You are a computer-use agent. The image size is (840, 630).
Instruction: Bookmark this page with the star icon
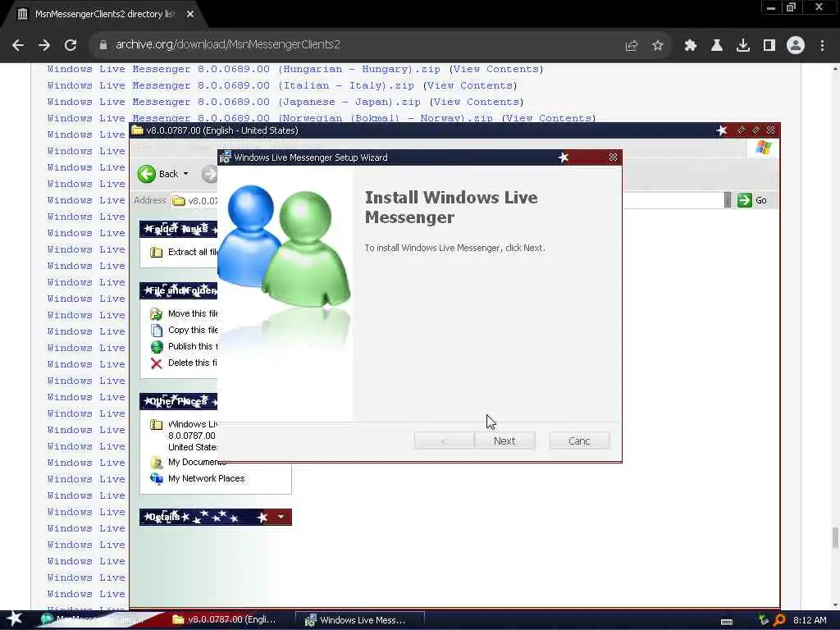click(x=658, y=46)
